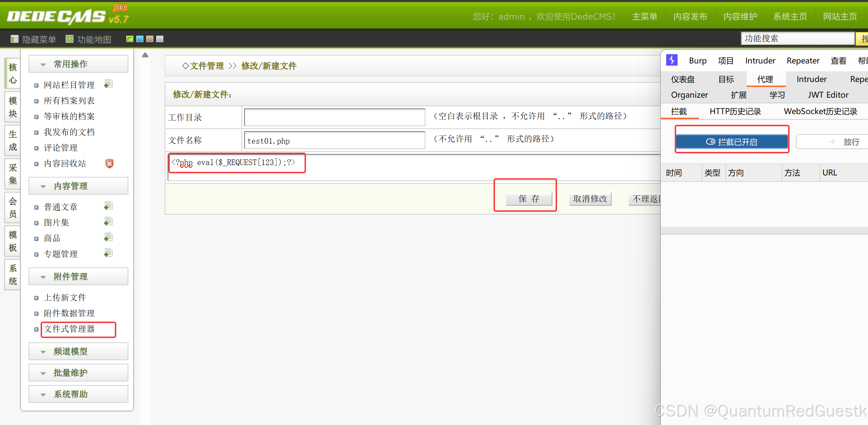Click the 文件名称 input field
This screenshot has height=425, width=868.
tap(334, 140)
